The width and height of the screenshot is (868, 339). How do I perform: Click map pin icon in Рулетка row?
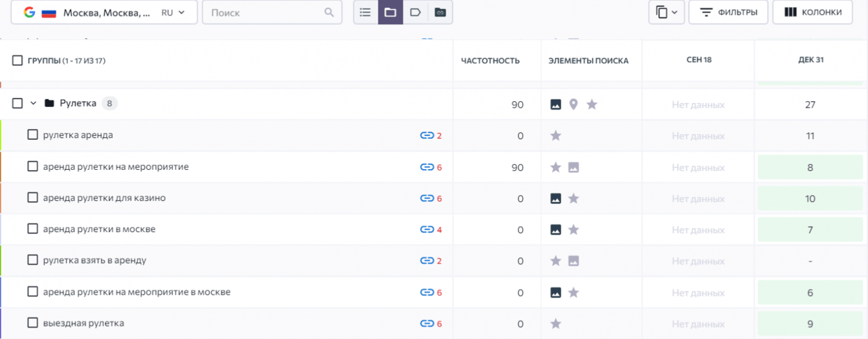coord(573,104)
